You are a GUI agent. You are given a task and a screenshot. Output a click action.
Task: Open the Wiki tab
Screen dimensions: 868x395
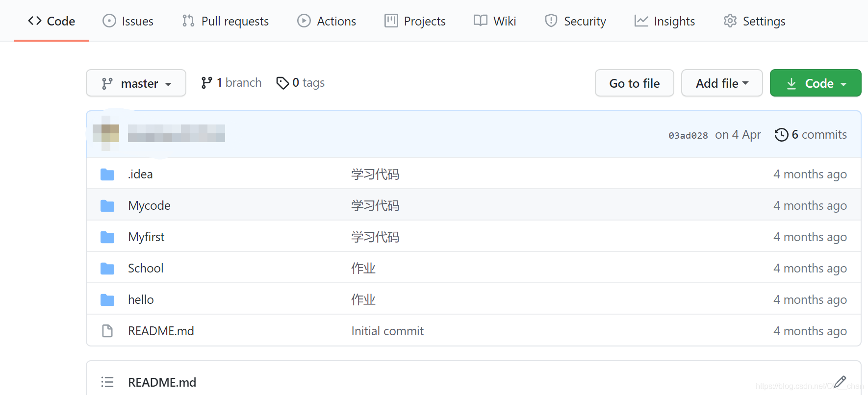495,21
